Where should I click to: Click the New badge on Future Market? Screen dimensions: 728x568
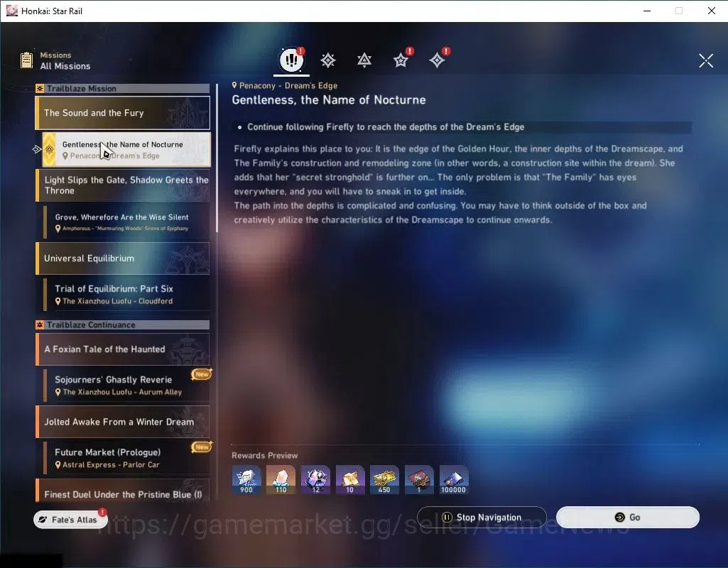202,447
